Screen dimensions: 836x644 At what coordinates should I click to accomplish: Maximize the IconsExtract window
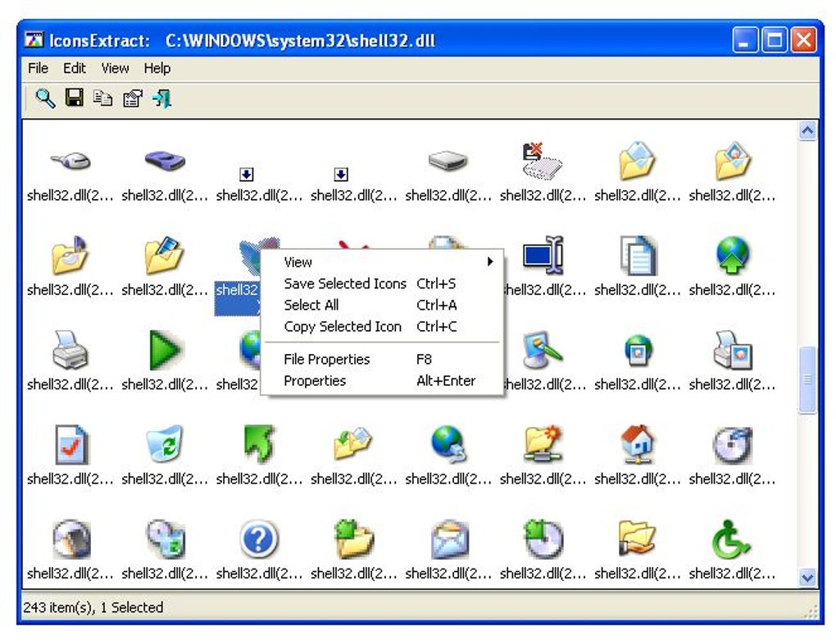(x=775, y=40)
